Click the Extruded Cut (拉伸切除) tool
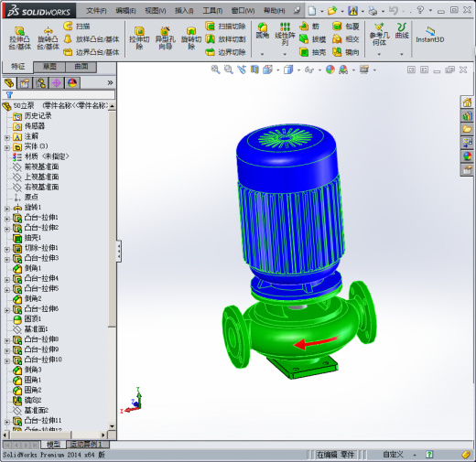 139,38
